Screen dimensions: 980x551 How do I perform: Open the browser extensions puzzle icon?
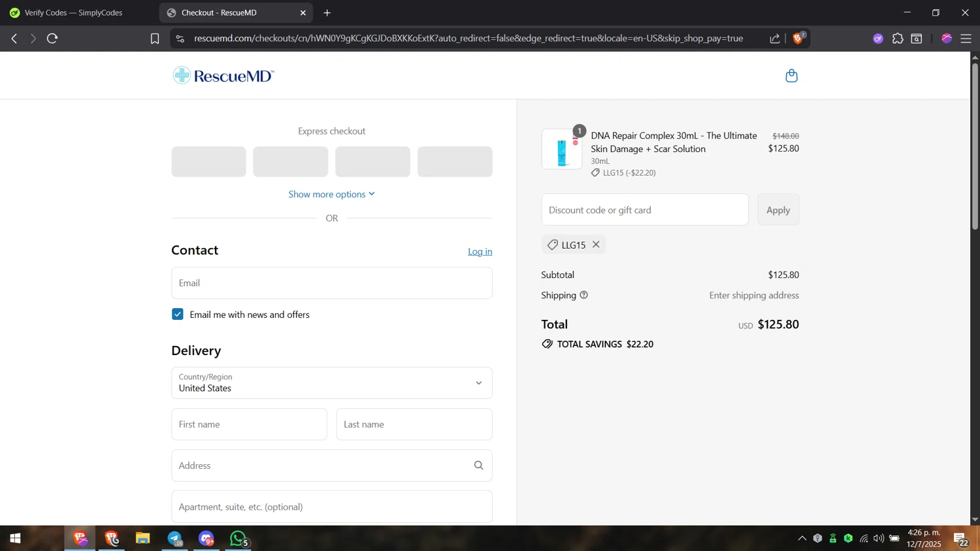[898, 39]
